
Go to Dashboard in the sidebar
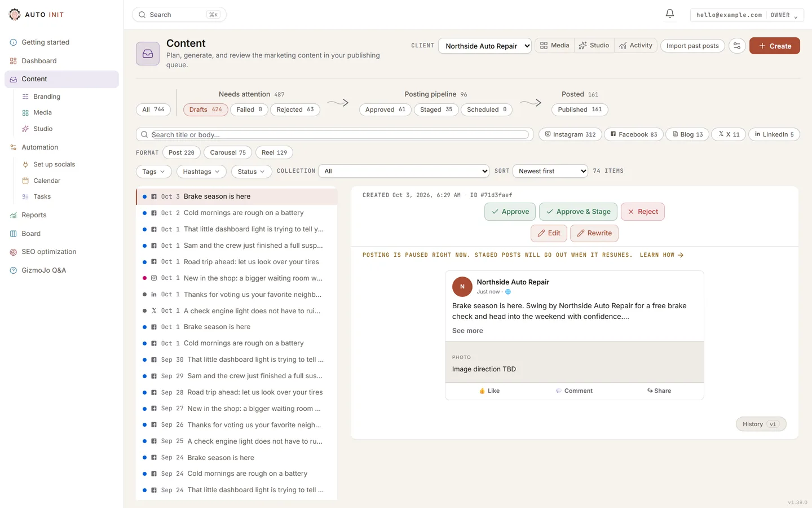pos(39,61)
